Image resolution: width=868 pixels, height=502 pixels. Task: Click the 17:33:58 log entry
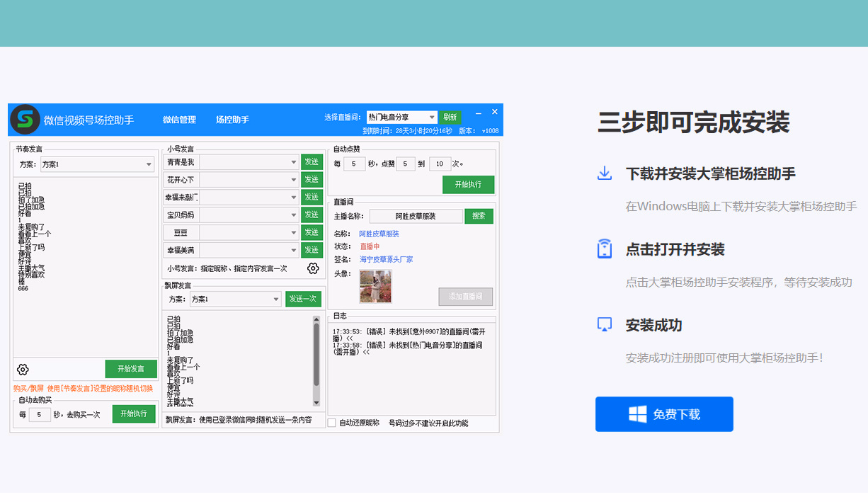pos(408,348)
